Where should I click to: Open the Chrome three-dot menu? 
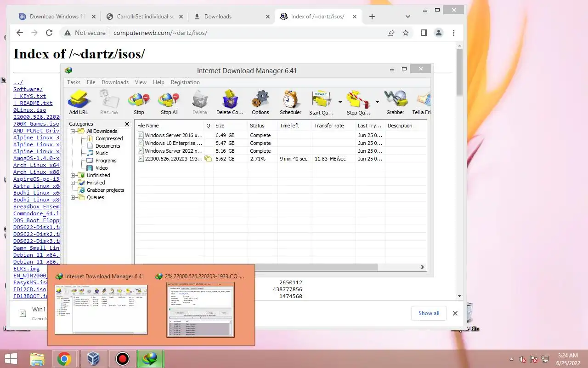coord(453,33)
